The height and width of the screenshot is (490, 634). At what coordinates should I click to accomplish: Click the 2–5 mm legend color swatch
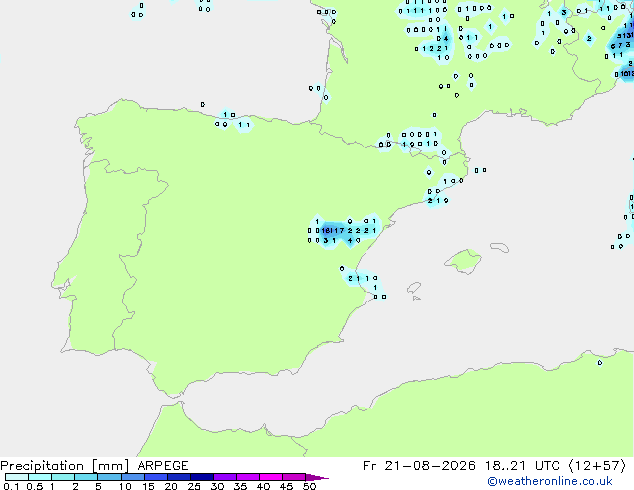[x=86, y=477]
